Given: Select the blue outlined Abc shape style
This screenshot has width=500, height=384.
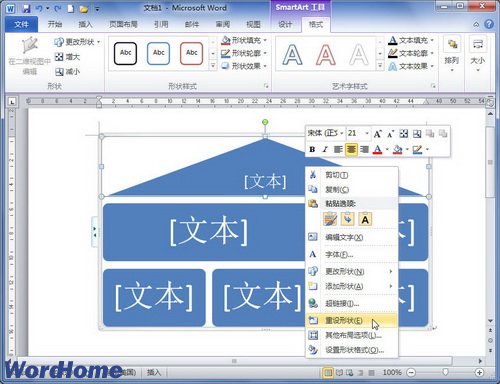Looking at the screenshot, I should pos(158,53).
